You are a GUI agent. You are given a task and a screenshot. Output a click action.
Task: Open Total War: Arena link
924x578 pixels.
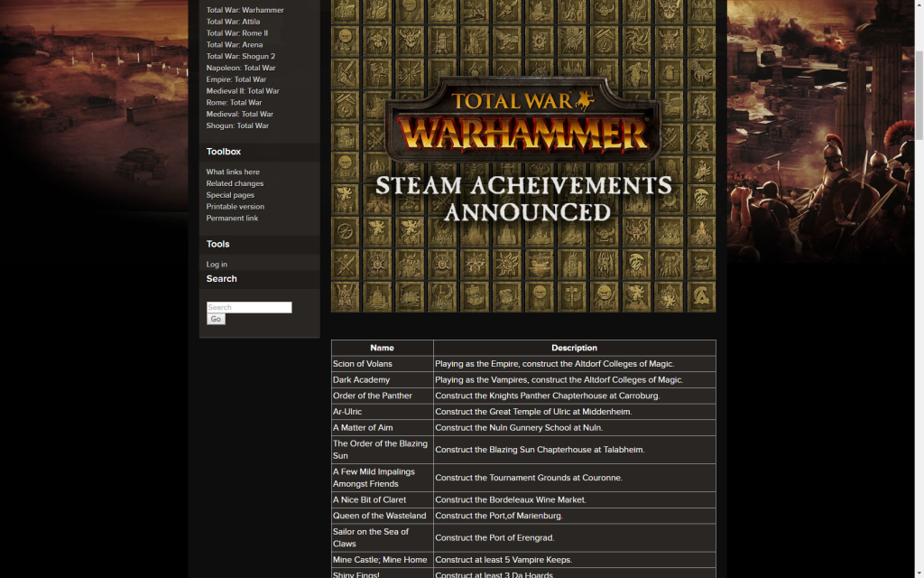pos(234,44)
